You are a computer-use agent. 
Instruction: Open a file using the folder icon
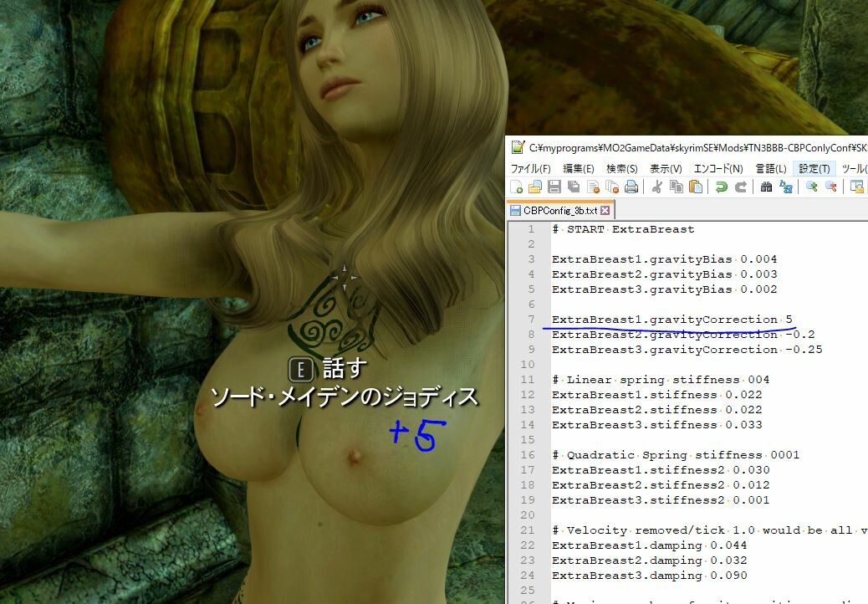tap(534, 187)
